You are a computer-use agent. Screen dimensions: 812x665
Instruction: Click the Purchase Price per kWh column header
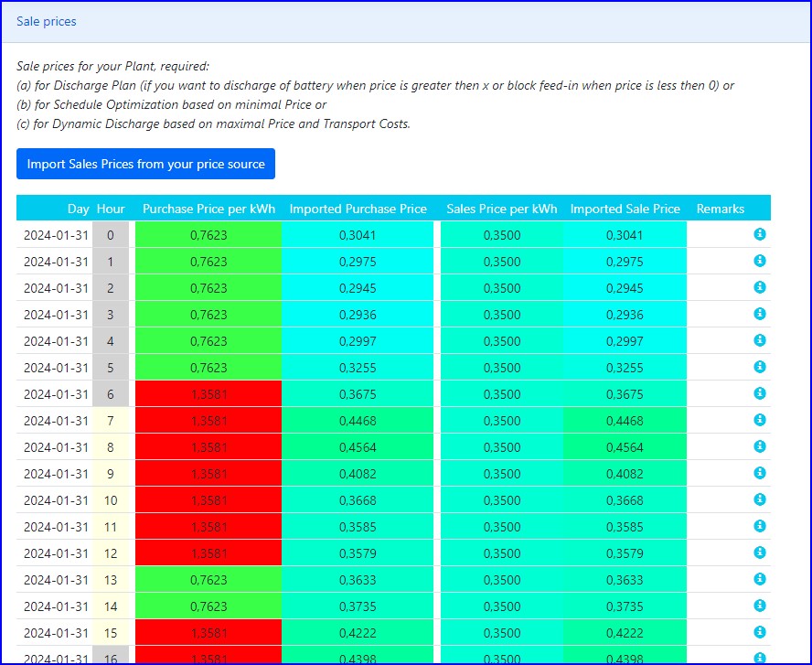[208, 209]
